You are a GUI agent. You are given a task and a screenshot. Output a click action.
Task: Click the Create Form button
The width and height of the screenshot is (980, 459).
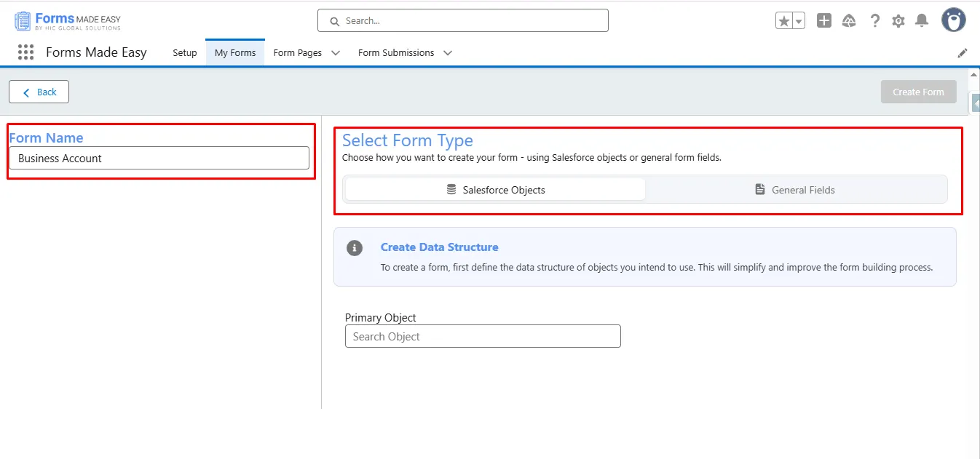918,92
